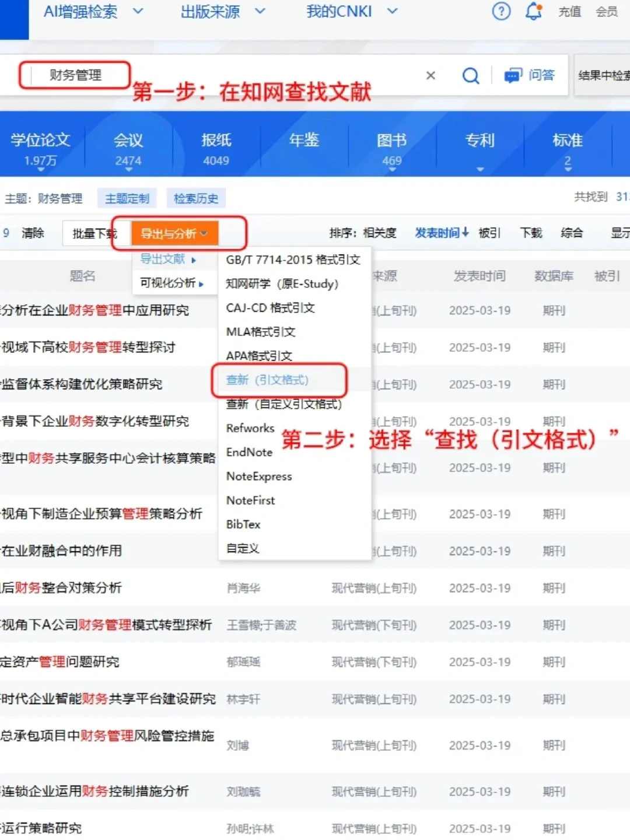Click author 肖海华
630x840 pixels.
point(243,588)
